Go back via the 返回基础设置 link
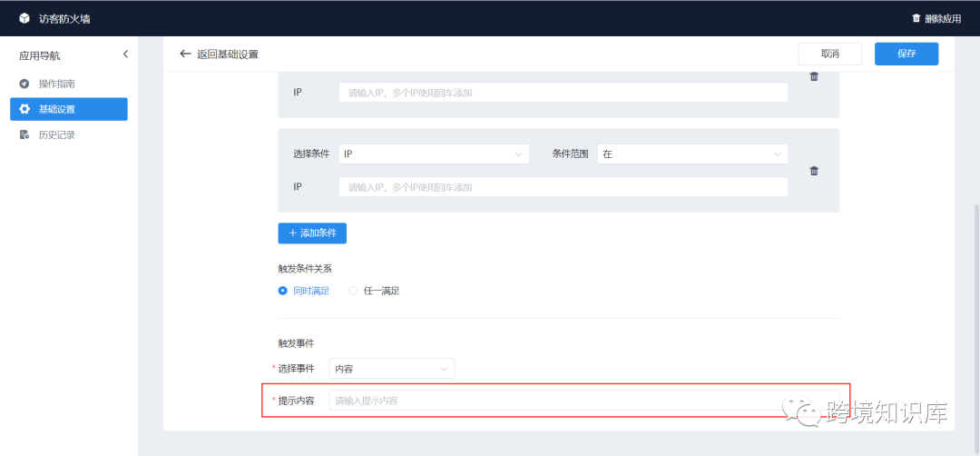This screenshot has width=980, height=456. pyautogui.click(x=228, y=54)
